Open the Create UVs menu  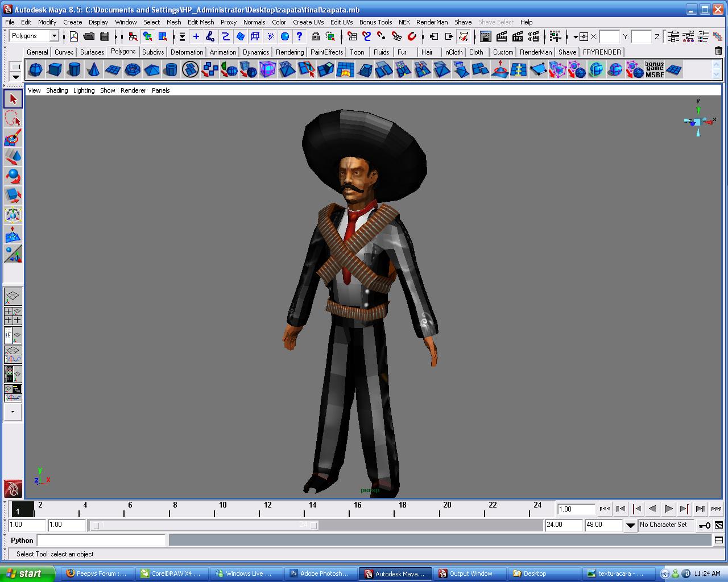[x=308, y=22]
